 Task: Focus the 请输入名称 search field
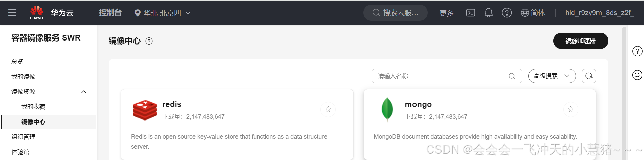(447, 76)
